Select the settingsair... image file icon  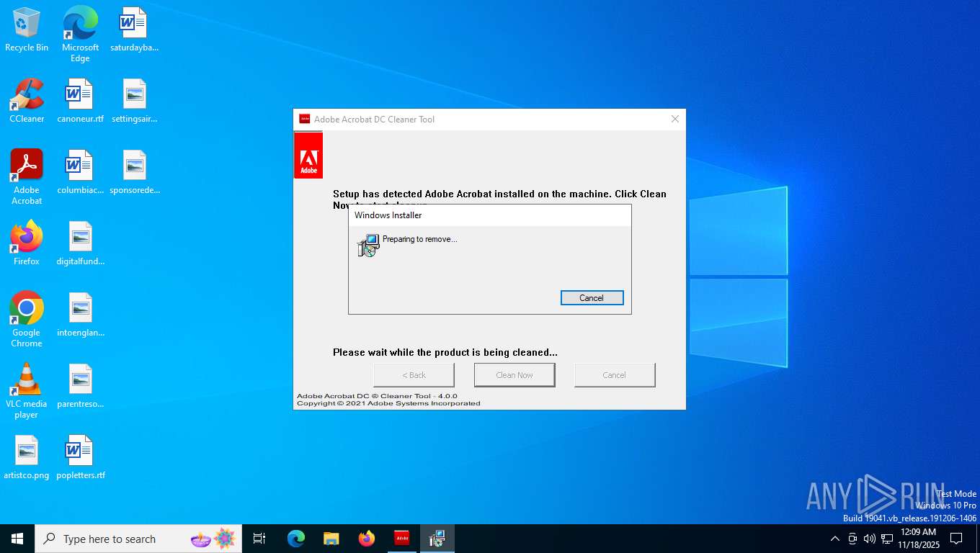134,101
